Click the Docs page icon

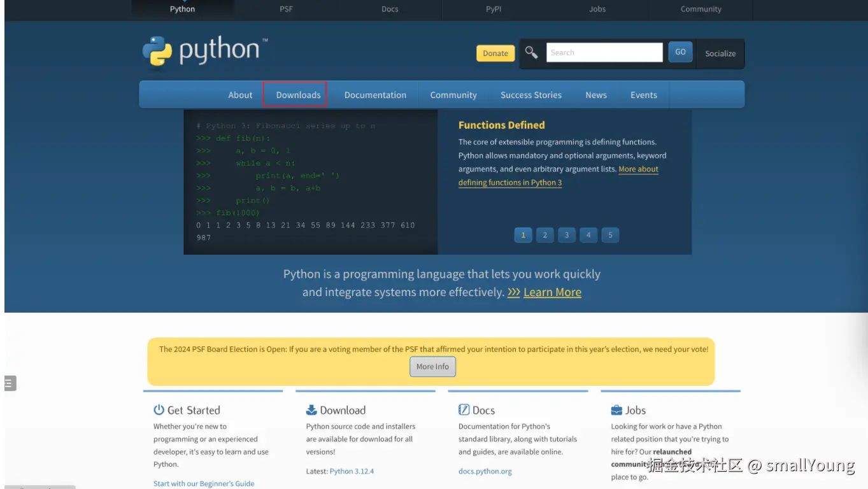coord(464,410)
